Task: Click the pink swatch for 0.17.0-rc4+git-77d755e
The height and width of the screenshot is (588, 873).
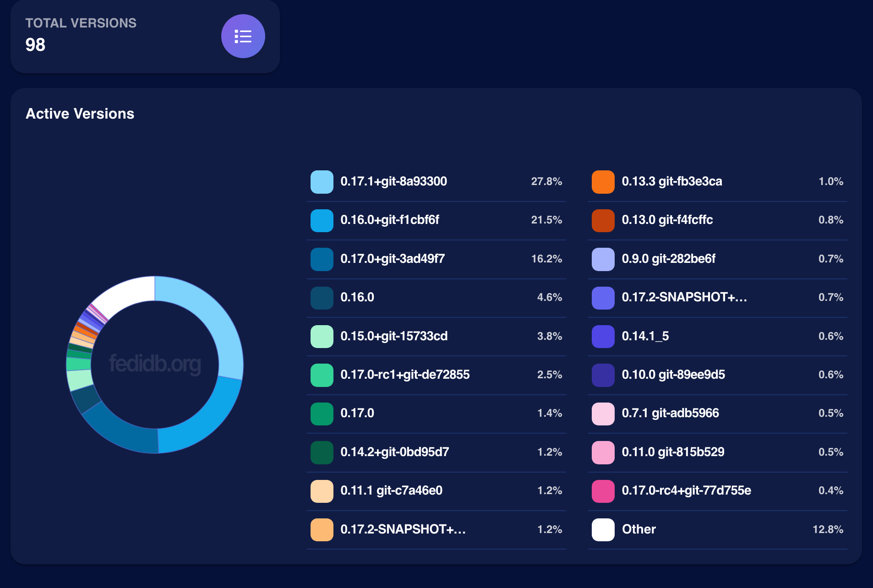Action: [603, 491]
